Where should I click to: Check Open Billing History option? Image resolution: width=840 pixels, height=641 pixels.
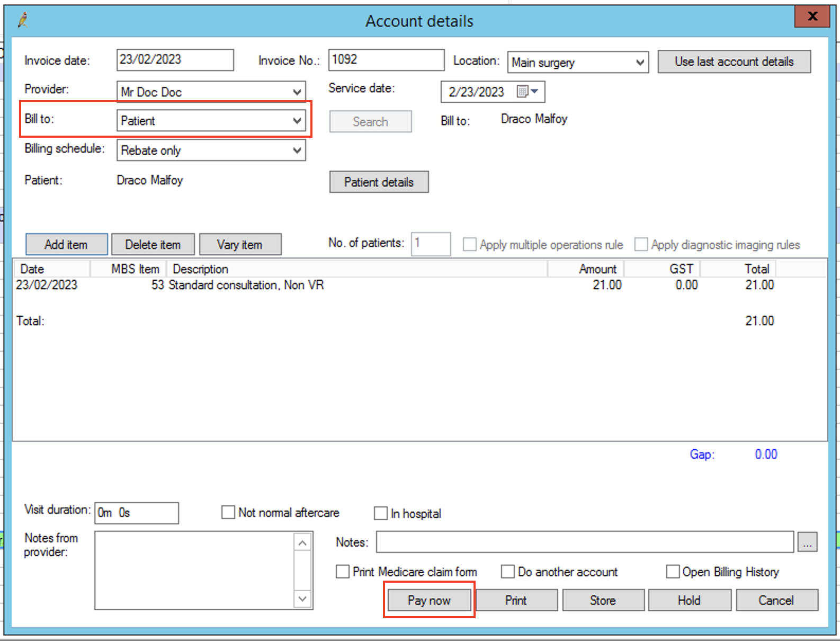(673, 572)
